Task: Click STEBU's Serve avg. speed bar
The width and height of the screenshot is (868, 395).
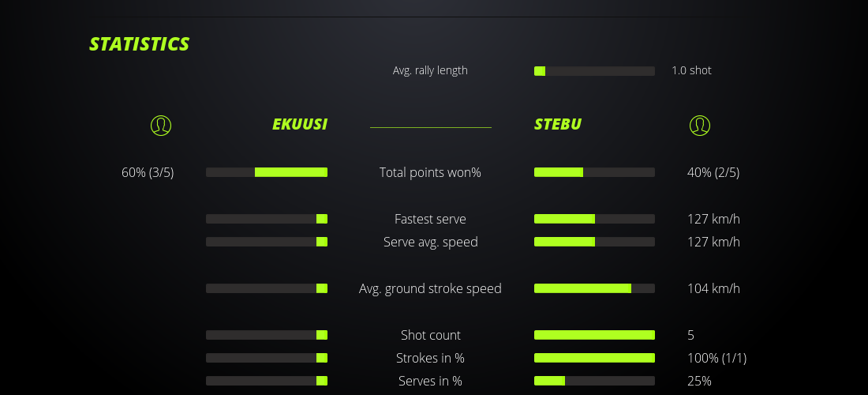Action: 594,242
